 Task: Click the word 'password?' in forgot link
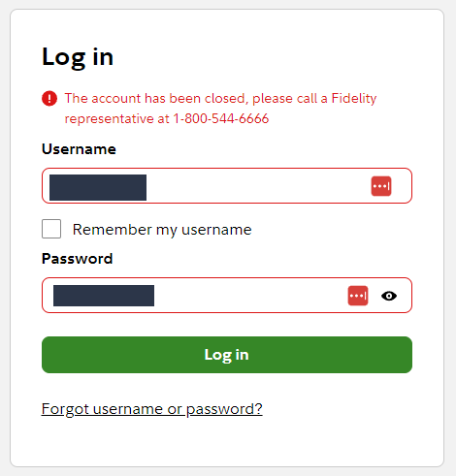click(224, 409)
